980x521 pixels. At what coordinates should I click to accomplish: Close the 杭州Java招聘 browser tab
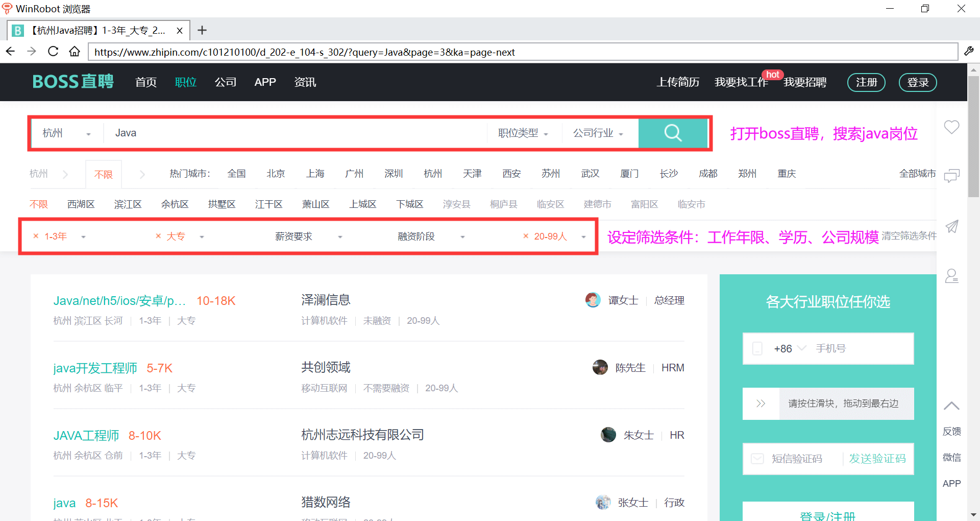pos(180,31)
